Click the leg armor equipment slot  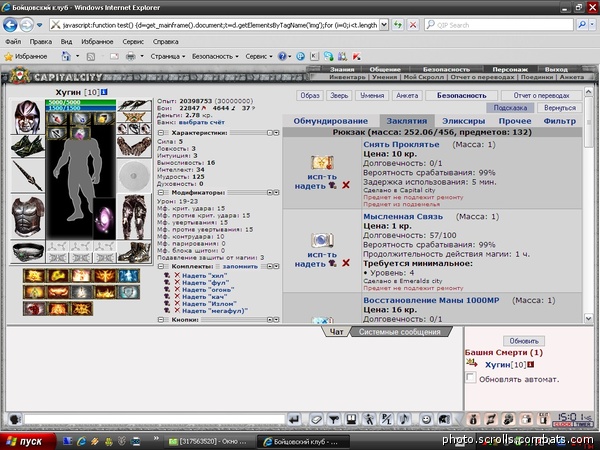click(x=134, y=217)
